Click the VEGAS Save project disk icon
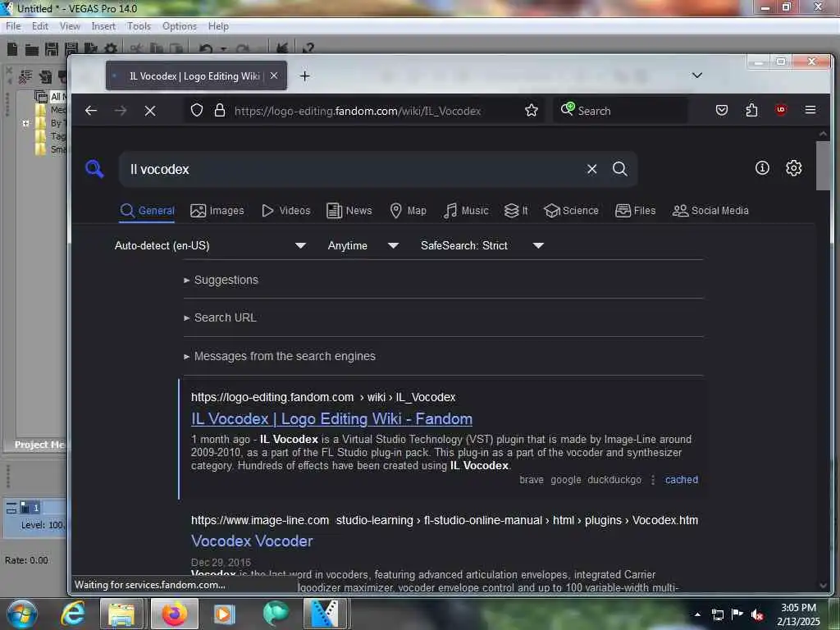Image resolution: width=840 pixels, height=630 pixels. click(52, 49)
